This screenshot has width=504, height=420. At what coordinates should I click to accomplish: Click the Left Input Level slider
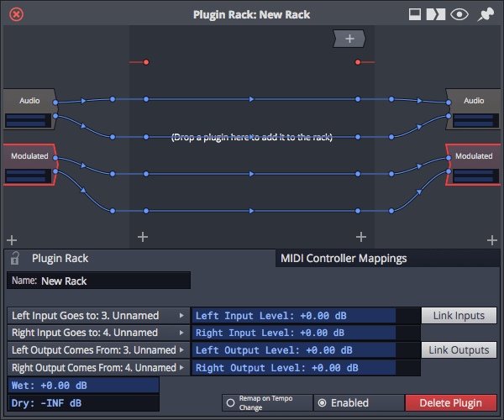pyautogui.click(x=295, y=316)
